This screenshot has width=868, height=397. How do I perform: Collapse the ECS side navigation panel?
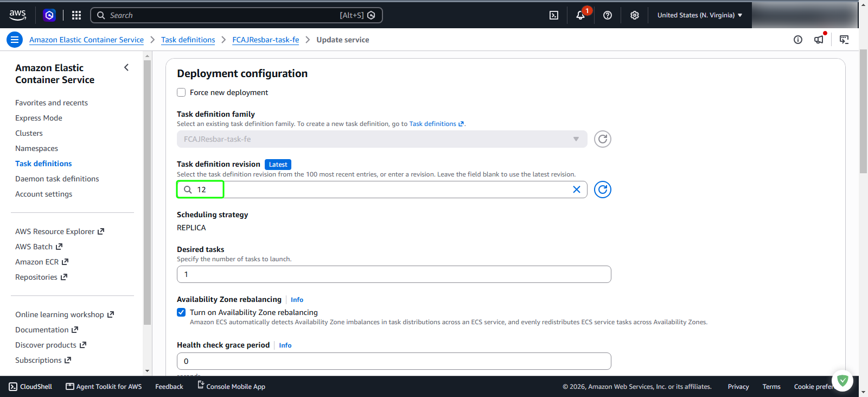click(x=126, y=68)
